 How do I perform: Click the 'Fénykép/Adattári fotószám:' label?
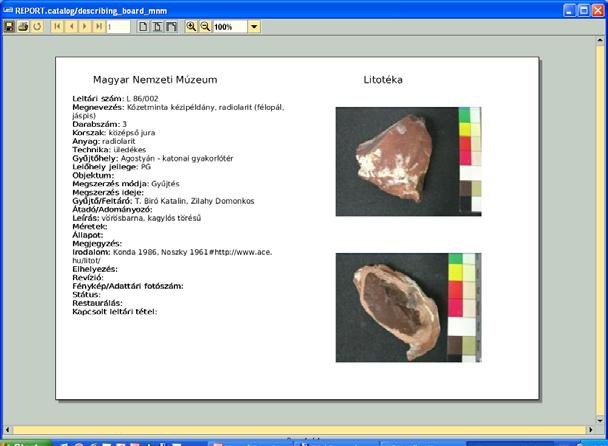(x=128, y=286)
